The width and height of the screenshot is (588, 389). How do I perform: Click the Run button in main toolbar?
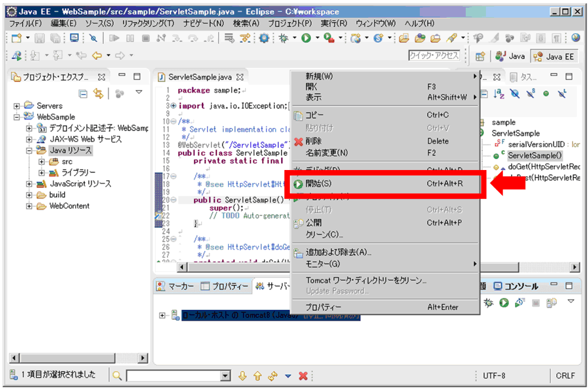(x=306, y=38)
